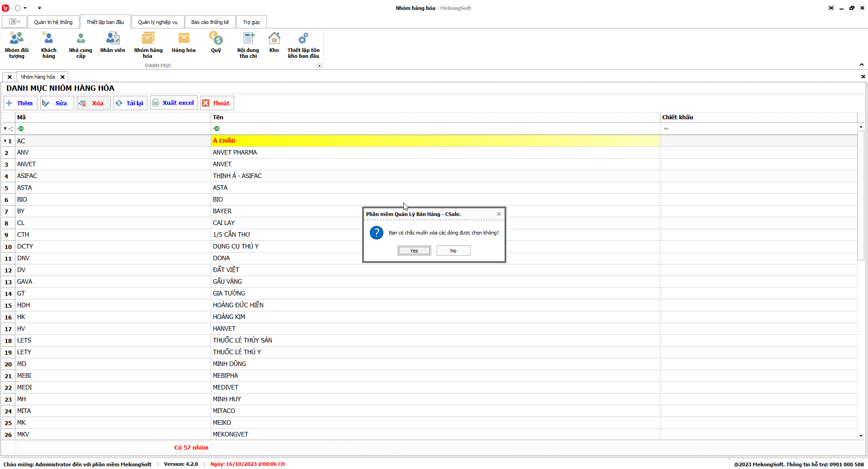This screenshot has height=469, width=868.
Task: Open the Quỹ fund icon
Action: point(216,43)
